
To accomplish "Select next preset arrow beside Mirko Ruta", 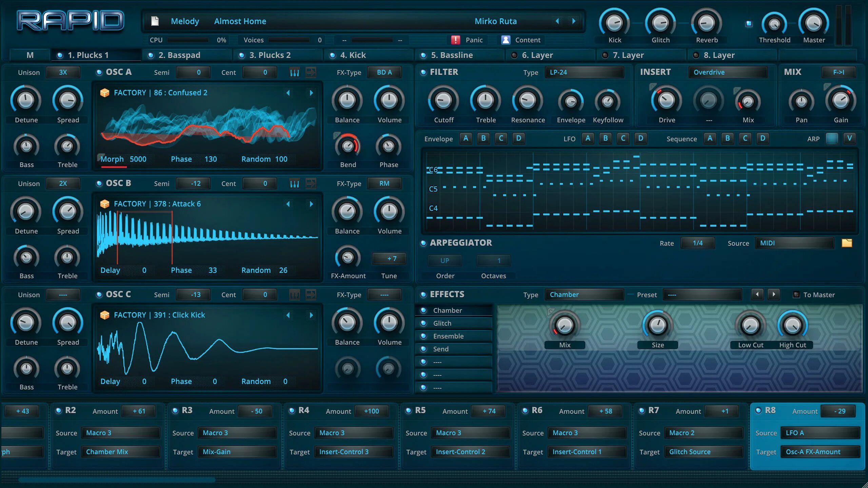I will tap(574, 21).
